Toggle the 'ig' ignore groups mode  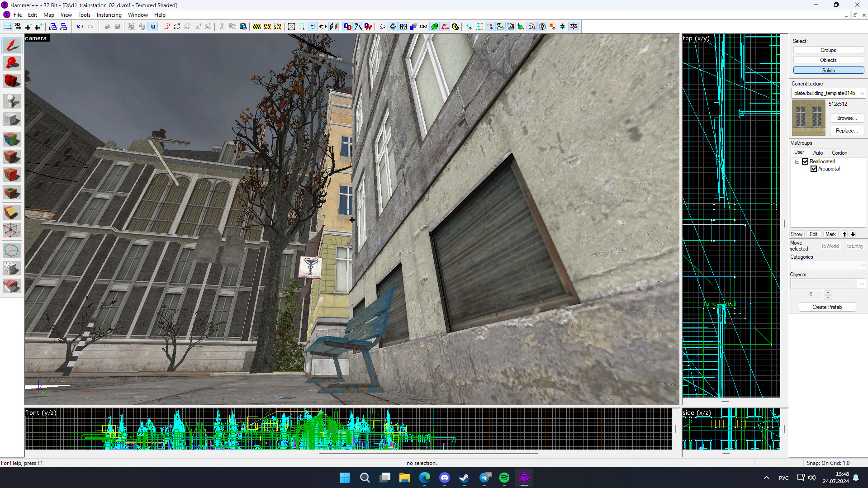(152, 26)
